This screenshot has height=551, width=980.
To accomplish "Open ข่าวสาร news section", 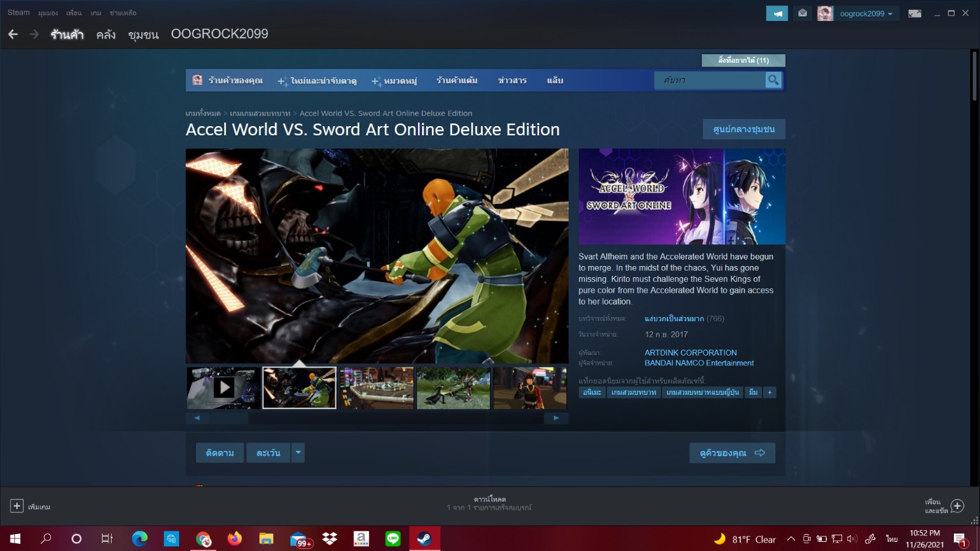I will [x=512, y=80].
